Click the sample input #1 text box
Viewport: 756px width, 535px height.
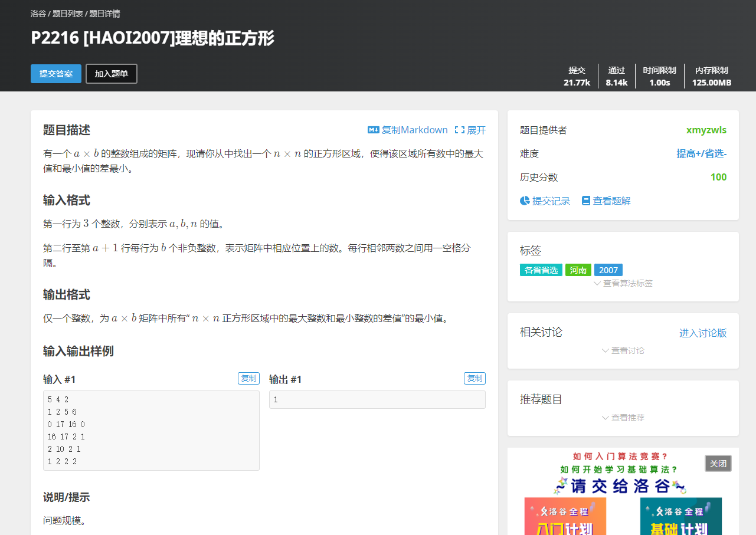click(151, 431)
